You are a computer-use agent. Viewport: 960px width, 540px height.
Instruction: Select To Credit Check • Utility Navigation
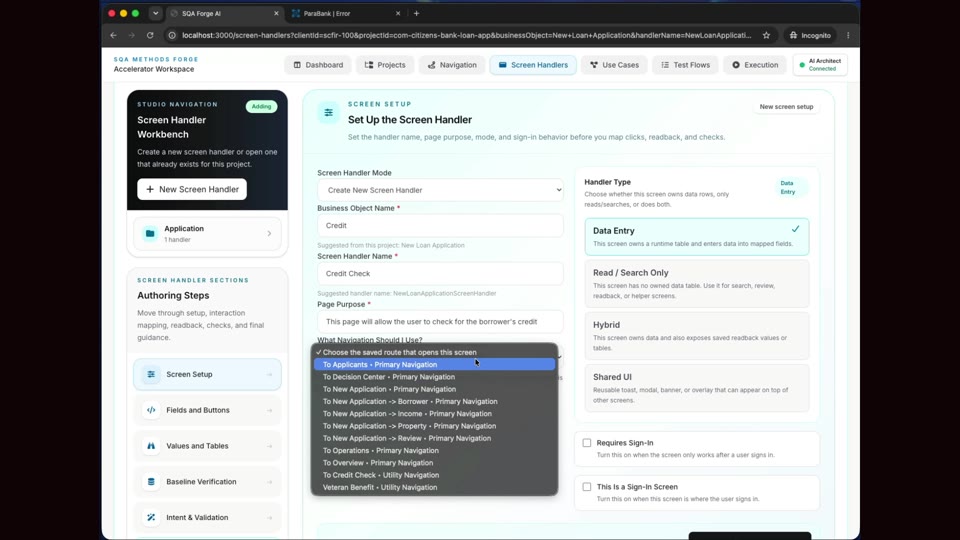(434, 474)
